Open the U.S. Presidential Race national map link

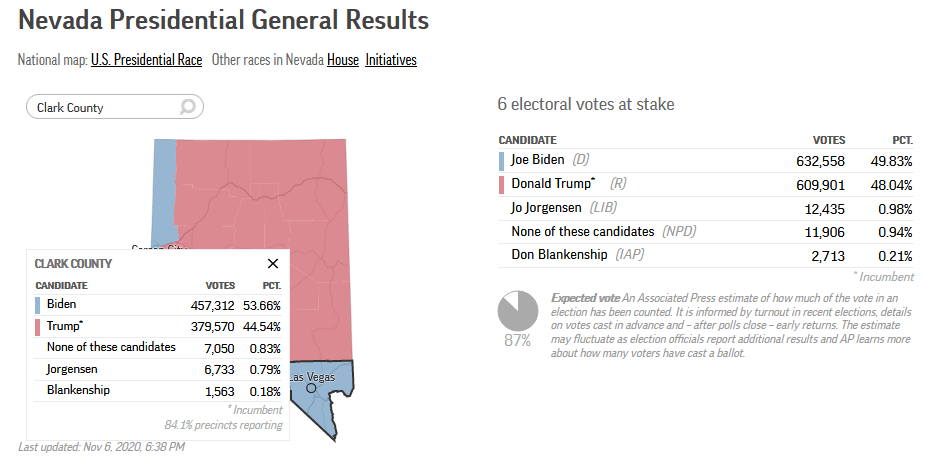coord(146,60)
